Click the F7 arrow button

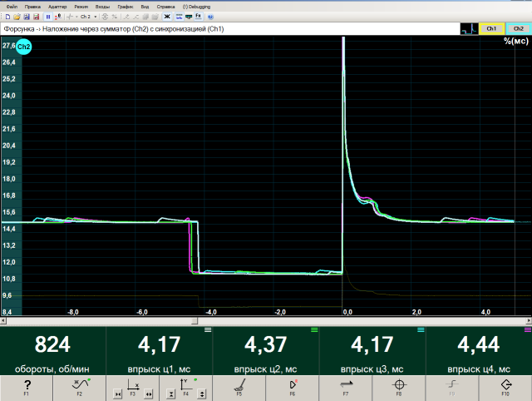coord(346,387)
